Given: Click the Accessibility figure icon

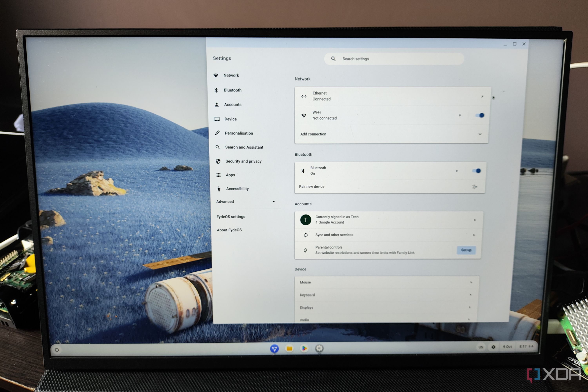Looking at the screenshot, I should [x=219, y=189].
